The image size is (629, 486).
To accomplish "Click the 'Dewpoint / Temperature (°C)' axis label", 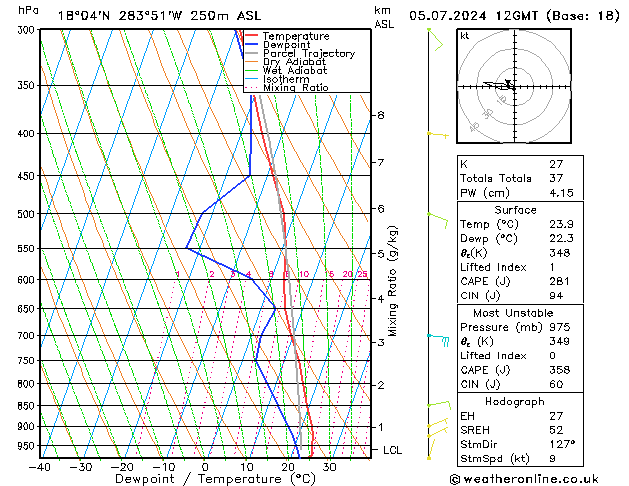I will (x=215, y=479).
